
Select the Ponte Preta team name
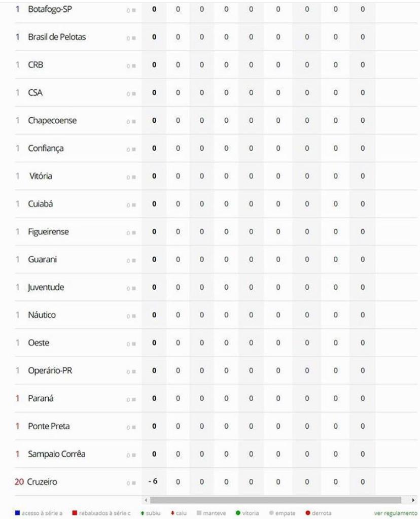tap(49, 426)
